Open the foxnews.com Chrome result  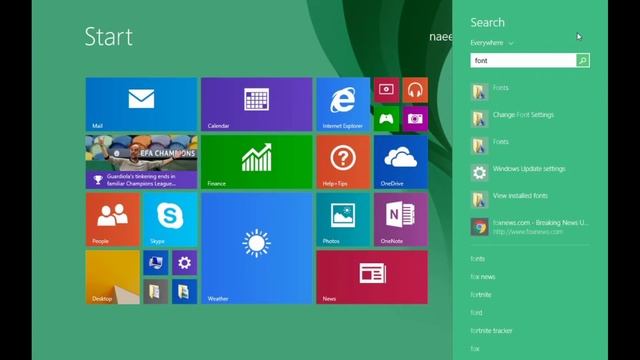(530, 227)
